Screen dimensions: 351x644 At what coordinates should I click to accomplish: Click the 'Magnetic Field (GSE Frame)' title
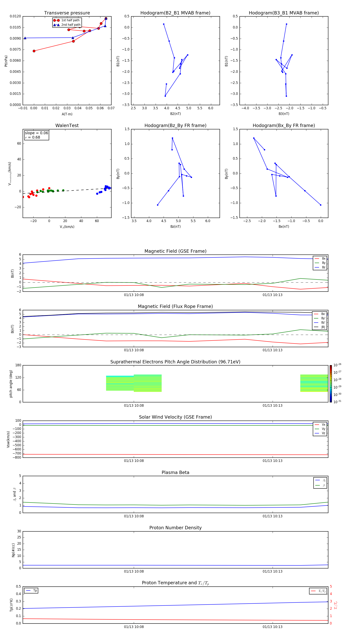tap(175, 251)
